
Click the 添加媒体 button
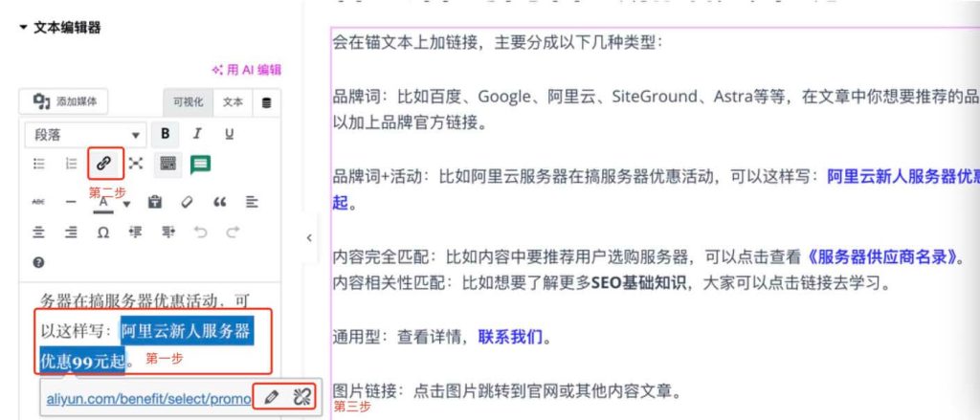coord(63,101)
